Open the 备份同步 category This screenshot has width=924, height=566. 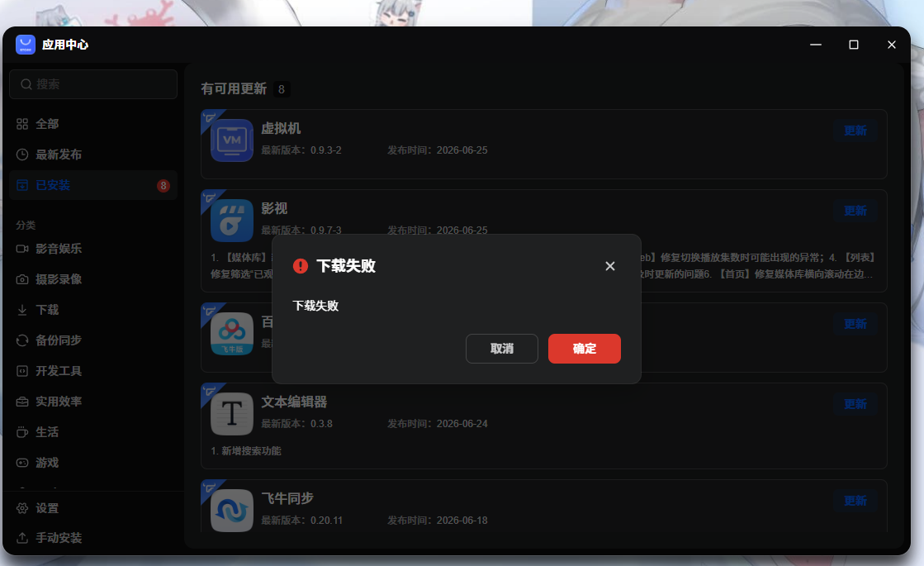93,340
